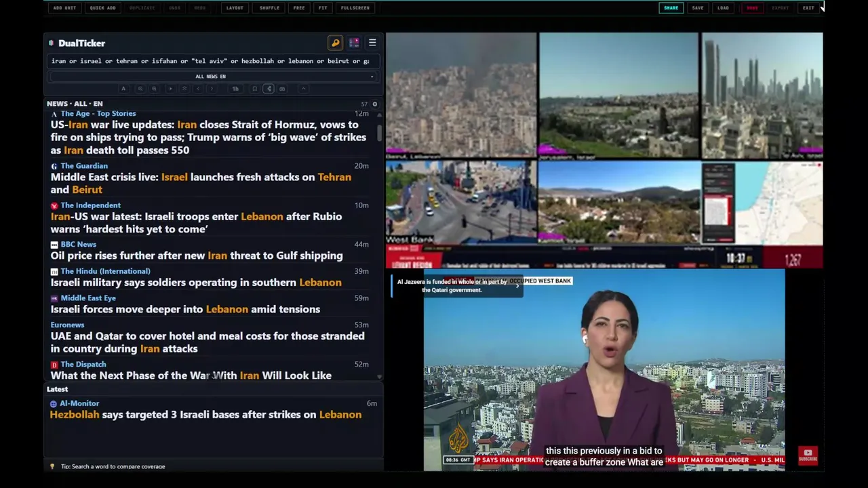The height and width of the screenshot is (488, 868).
Task: Click the double-chevron jump-to-top icon
Action: click(184, 89)
